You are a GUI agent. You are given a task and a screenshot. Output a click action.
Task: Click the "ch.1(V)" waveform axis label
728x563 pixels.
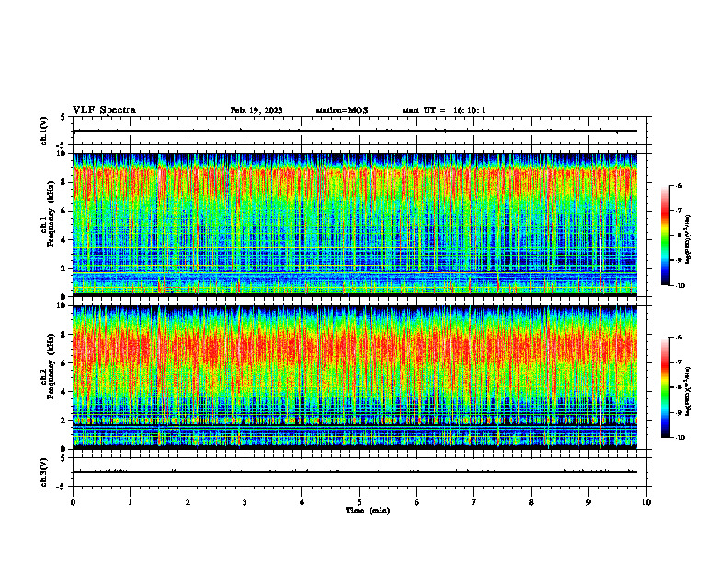(x=43, y=131)
